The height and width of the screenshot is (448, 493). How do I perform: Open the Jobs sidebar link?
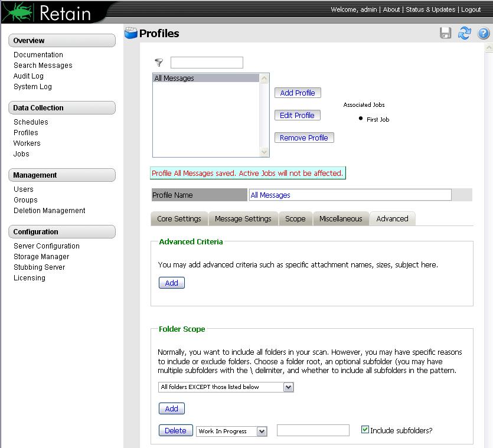click(21, 153)
